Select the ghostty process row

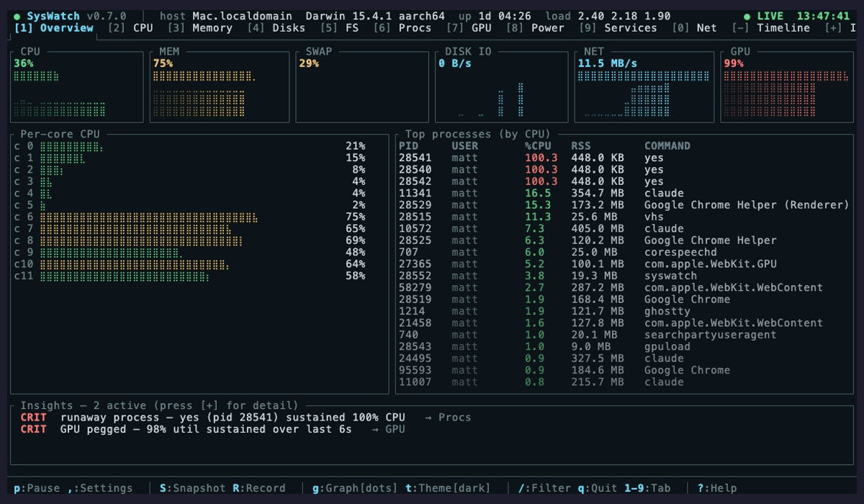624,311
